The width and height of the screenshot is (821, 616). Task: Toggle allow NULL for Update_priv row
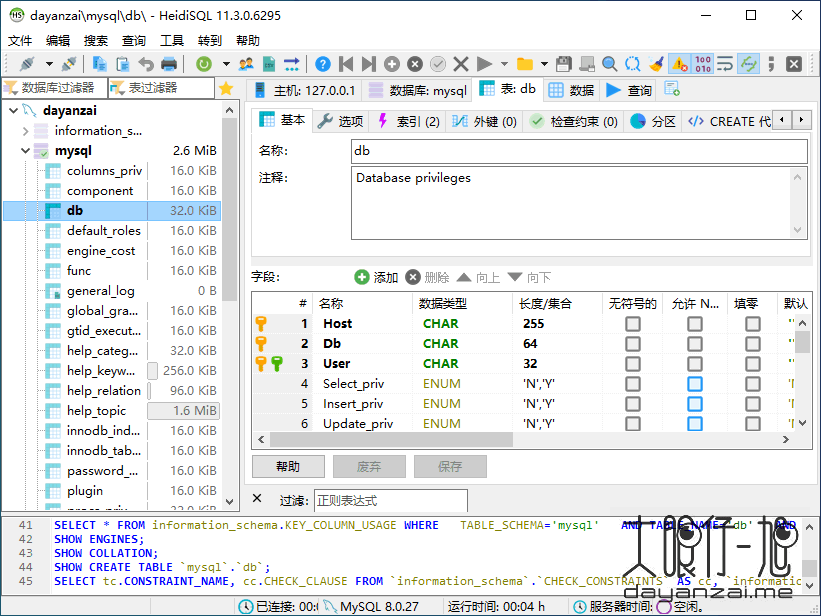(695, 424)
